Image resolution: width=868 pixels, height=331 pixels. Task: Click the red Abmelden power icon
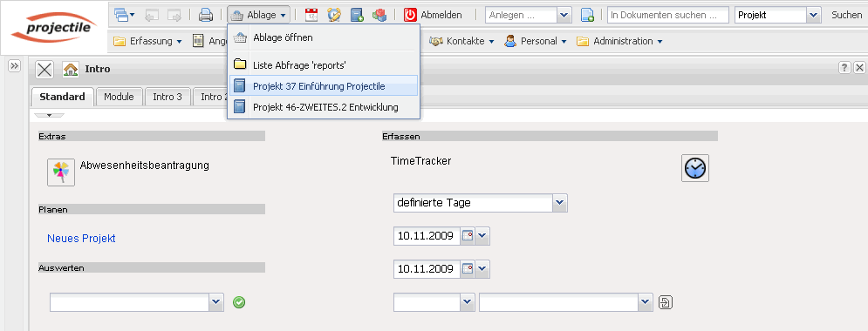pos(410,15)
